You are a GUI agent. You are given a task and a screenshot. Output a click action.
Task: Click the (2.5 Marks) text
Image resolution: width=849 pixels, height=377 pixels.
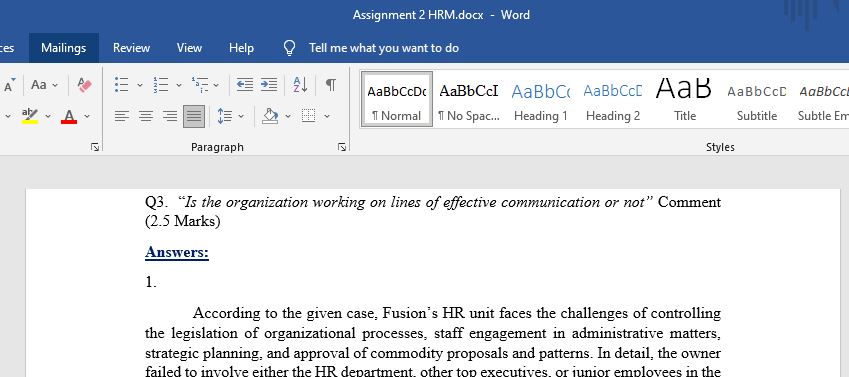click(x=182, y=222)
